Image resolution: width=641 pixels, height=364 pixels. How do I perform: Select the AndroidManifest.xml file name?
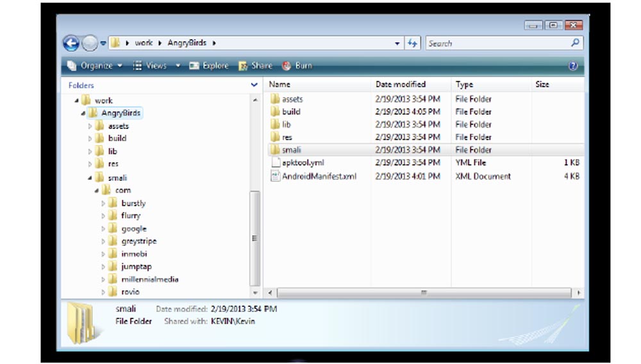[x=319, y=176]
